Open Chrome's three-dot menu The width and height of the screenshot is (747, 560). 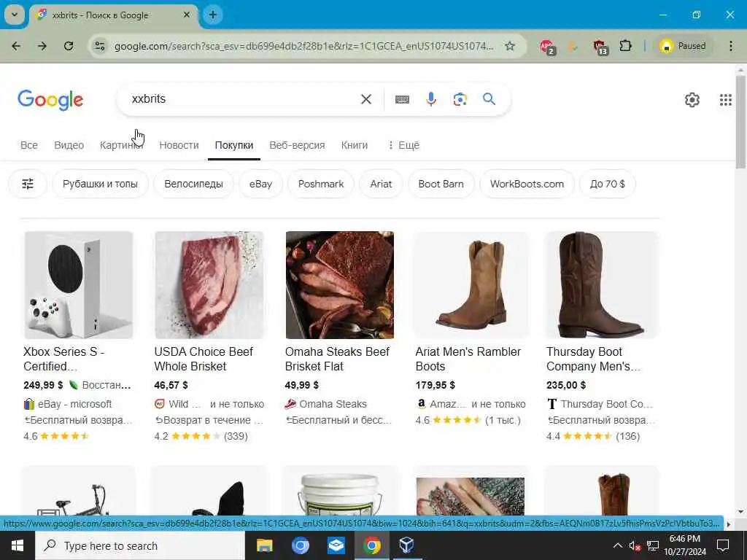[731, 46]
